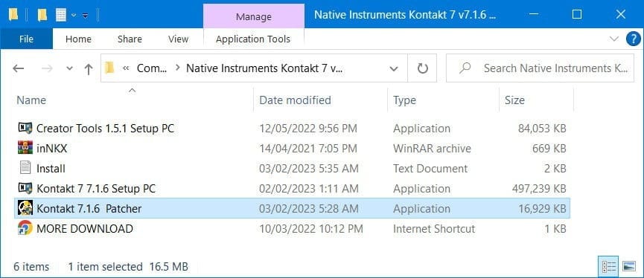The height and width of the screenshot is (278, 644).
Task: Click the inNKX WinRAR archive icon
Action: pyautogui.click(x=25, y=148)
